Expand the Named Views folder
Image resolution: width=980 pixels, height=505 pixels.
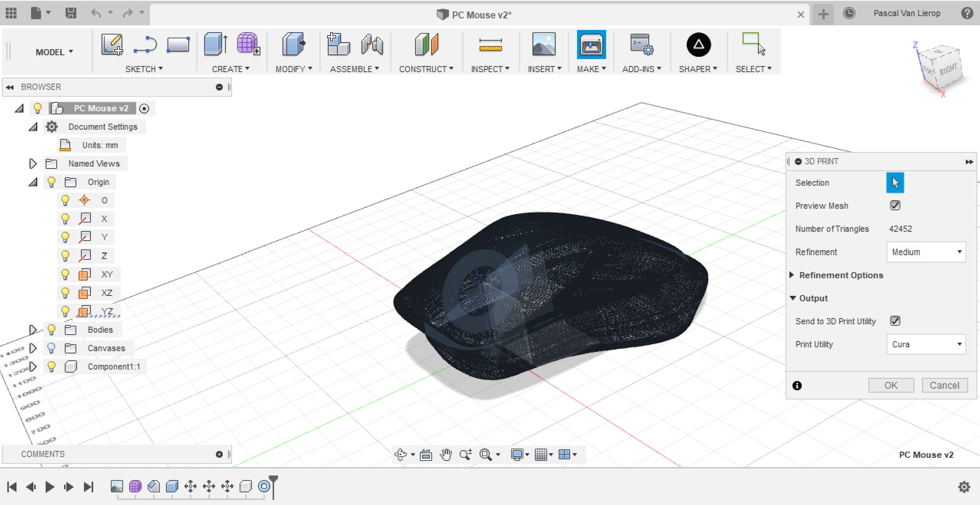[33, 164]
